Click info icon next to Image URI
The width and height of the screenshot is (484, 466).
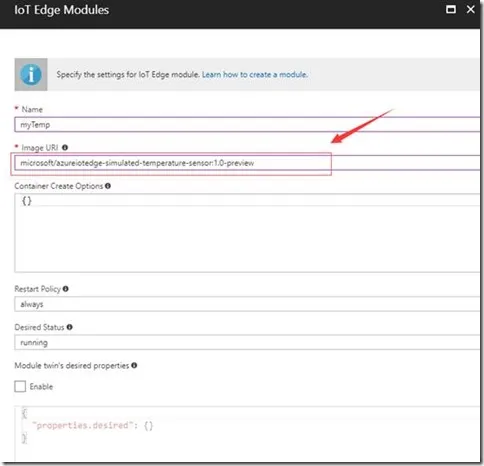click(x=65, y=147)
